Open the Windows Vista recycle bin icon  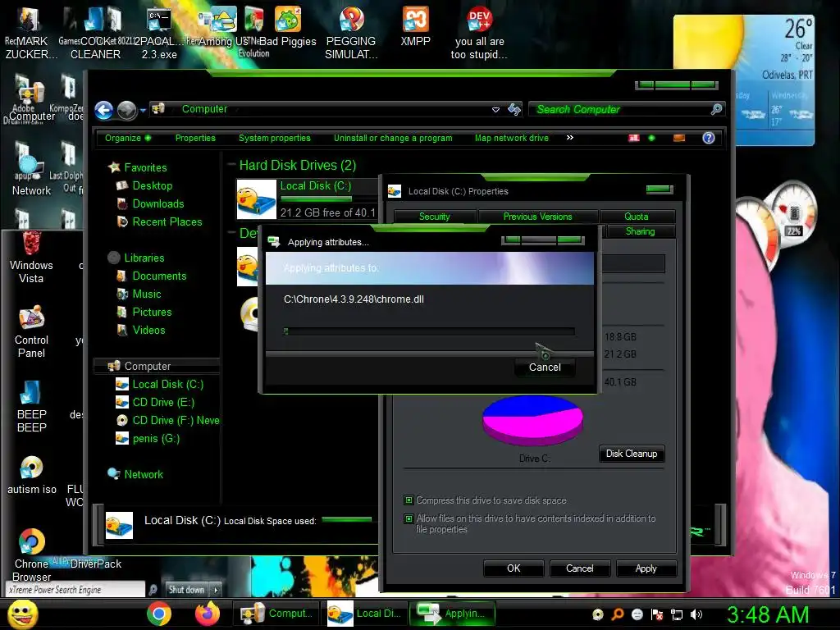[31, 257]
